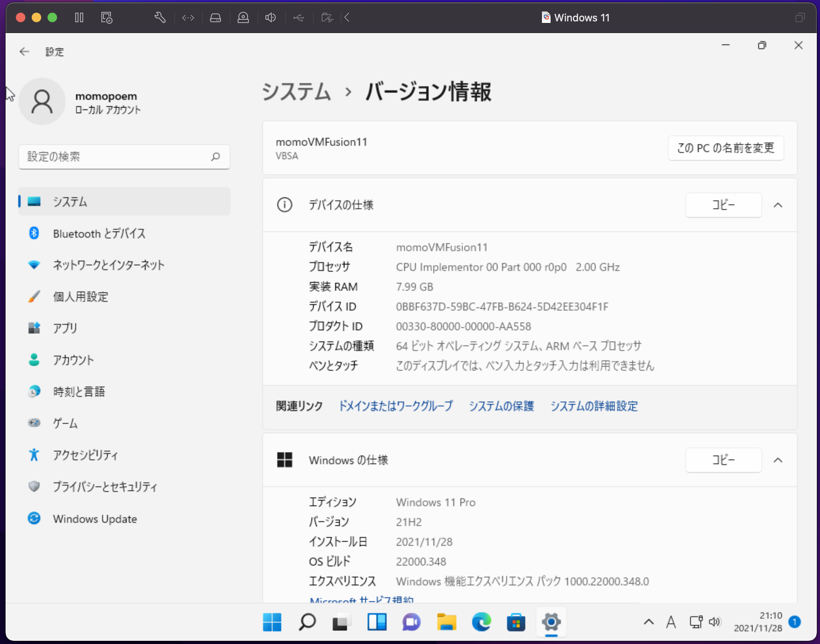Image resolution: width=820 pixels, height=644 pixels.
Task: Open 時刻と言語 settings
Action: coord(124,392)
